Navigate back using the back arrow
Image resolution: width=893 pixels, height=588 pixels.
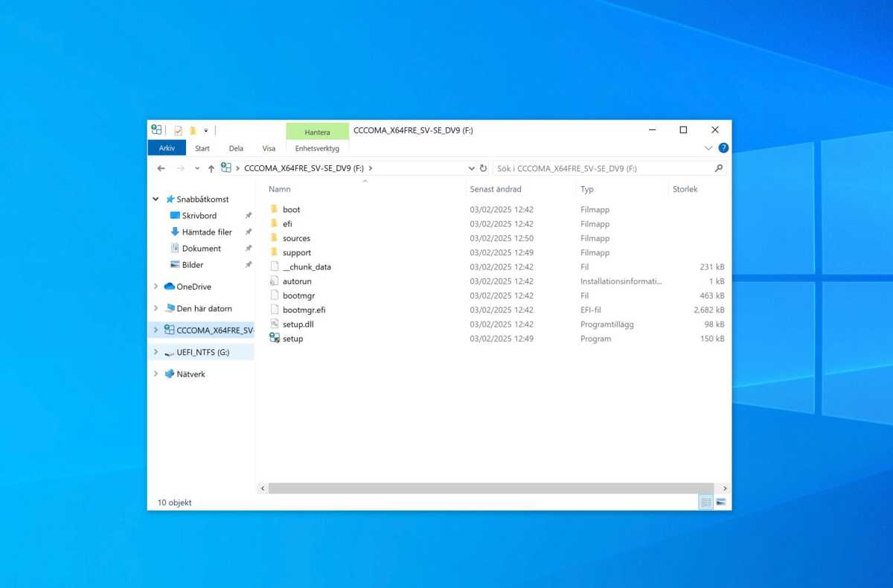pyautogui.click(x=161, y=168)
